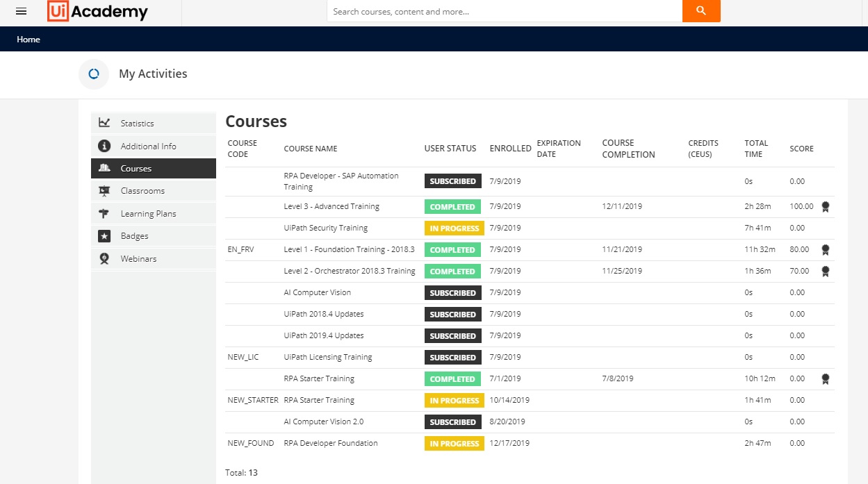
Task: Click the EXPIRATION DATE column header
Action: coord(559,149)
